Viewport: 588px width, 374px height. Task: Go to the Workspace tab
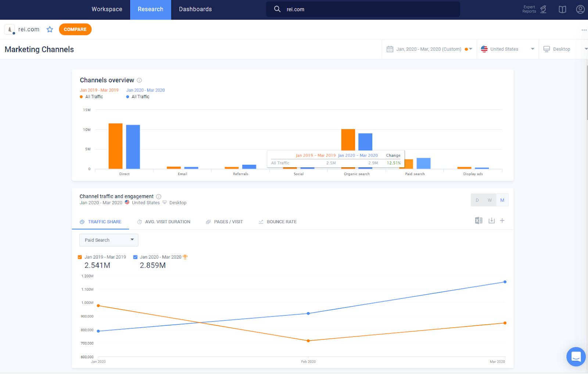coord(107,9)
